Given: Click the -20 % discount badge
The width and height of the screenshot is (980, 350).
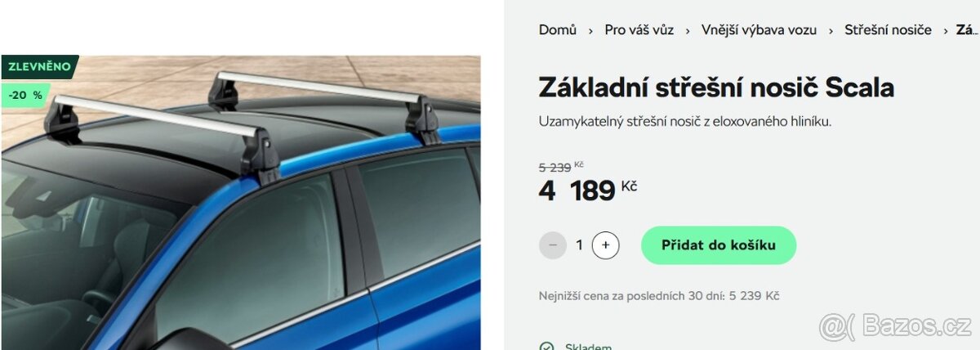Looking at the screenshot, I should point(24,95).
